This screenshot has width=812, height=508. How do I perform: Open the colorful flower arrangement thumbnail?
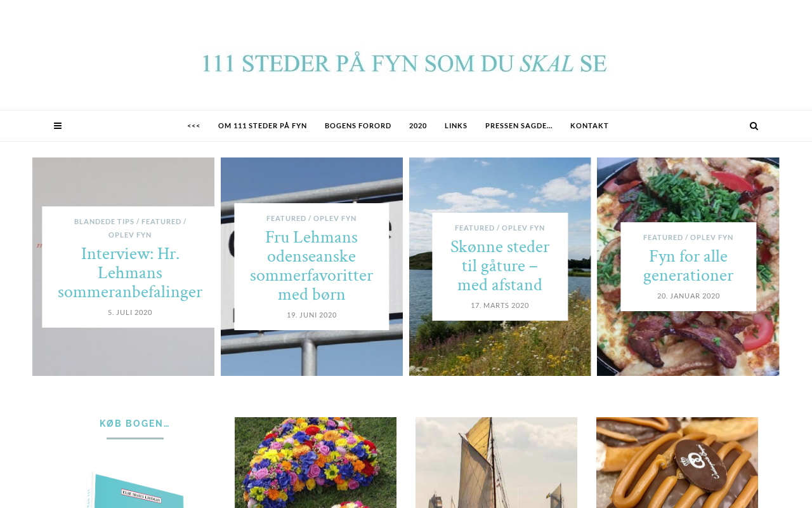(315, 462)
